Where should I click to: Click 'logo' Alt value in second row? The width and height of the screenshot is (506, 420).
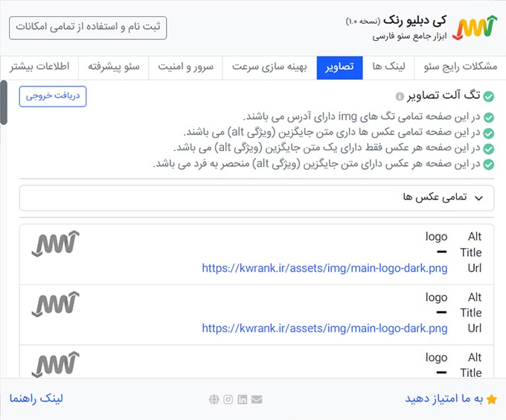coord(436,297)
